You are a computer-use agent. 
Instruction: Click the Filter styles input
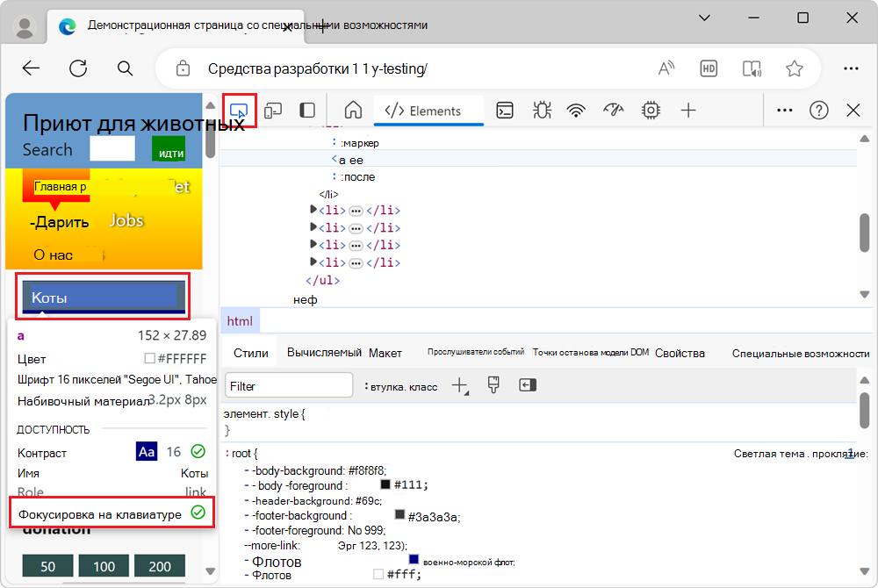[x=289, y=386]
